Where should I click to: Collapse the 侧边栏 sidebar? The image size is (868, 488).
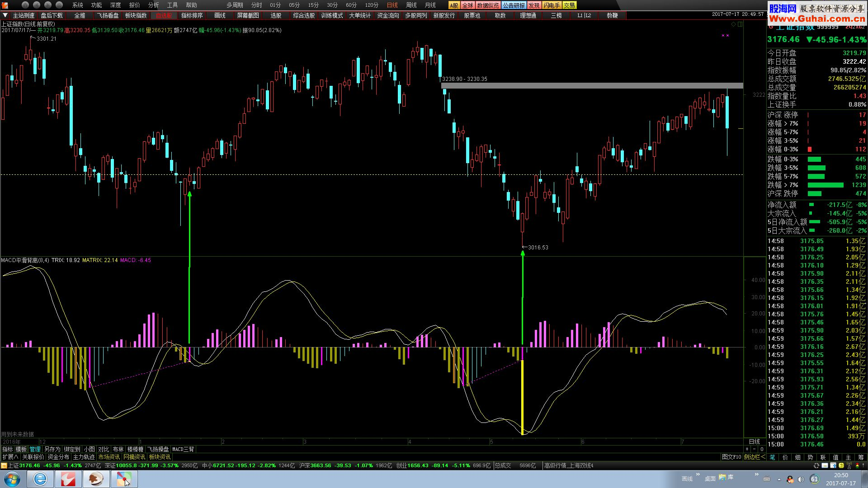click(x=755, y=457)
